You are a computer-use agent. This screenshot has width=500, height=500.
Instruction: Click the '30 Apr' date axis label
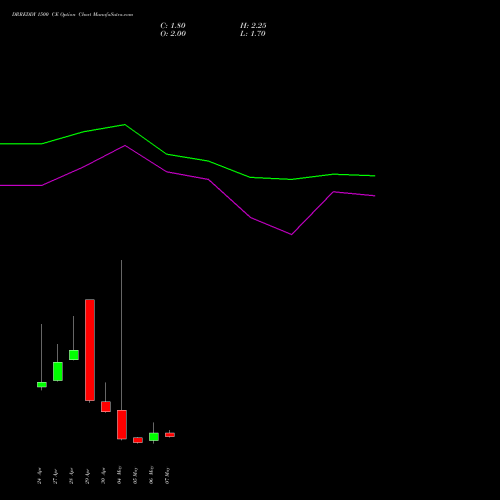coord(104,476)
